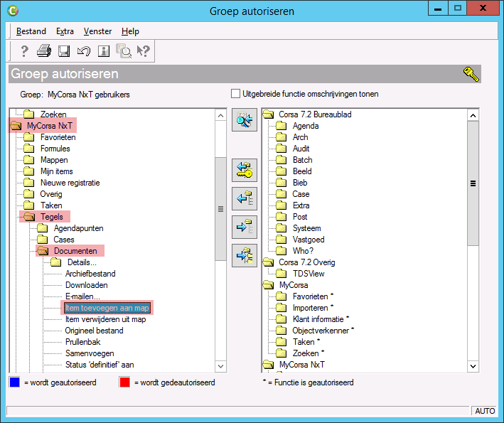The width and height of the screenshot is (504, 423).
Task: Select E-mailen... function
Action: [82, 296]
